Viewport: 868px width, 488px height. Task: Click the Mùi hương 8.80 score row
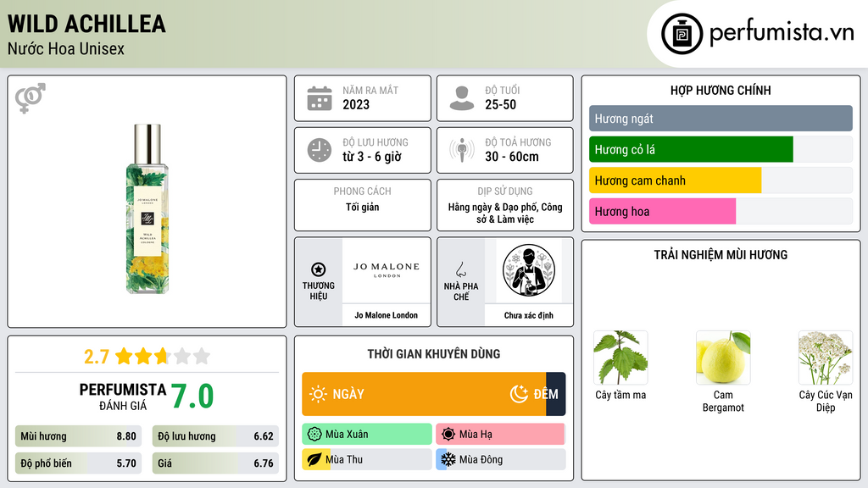tap(78, 436)
